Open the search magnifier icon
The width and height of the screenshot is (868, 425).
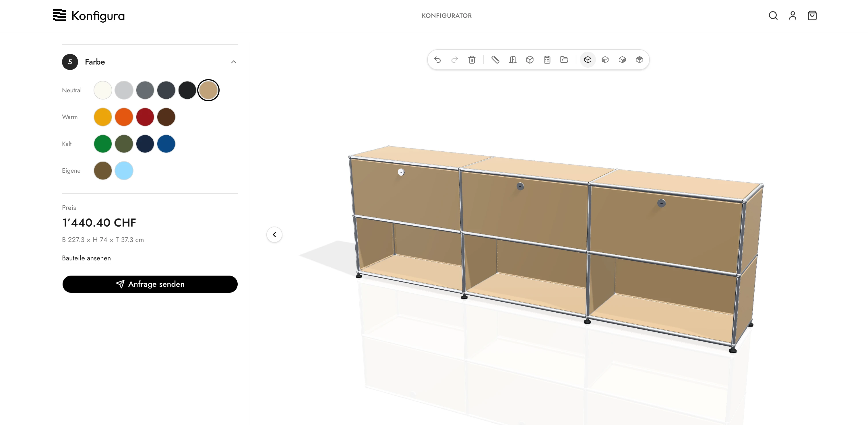pyautogui.click(x=773, y=15)
